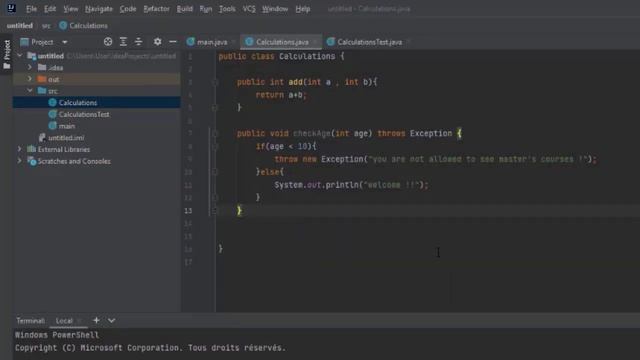Viewport: 640px width, 360px height.
Task: Close the main.java tab
Action: pos(233,42)
